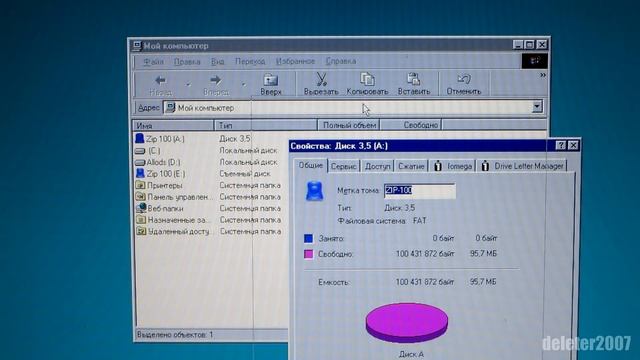
Task: Click the 'FAT' file system value
Action: (x=420, y=221)
